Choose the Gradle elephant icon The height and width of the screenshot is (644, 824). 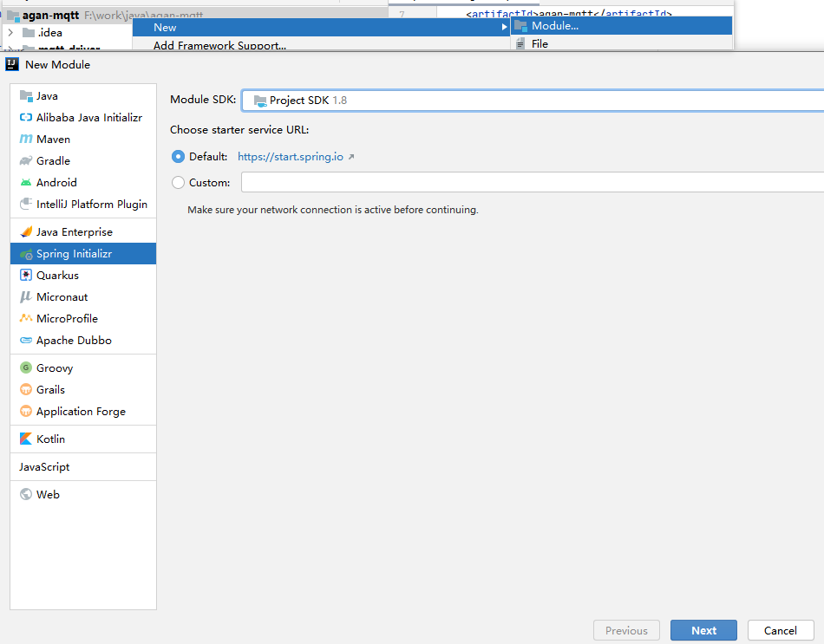coord(26,161)
